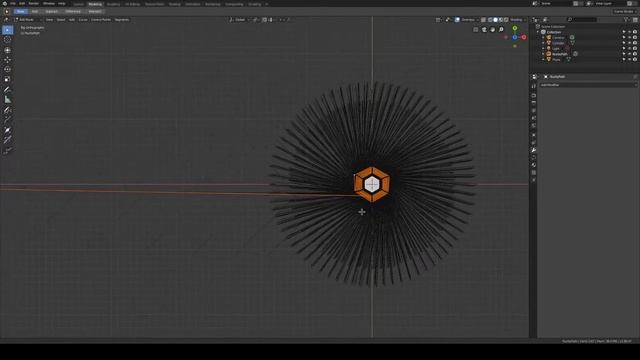Open the outliner filter funnel
Screen dimensions: 640x360
click(626, 20)
